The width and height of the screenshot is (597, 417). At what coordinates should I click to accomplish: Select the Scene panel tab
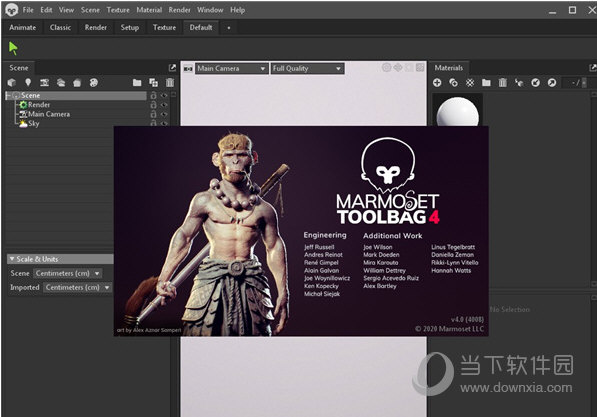(x=19, y=68)
